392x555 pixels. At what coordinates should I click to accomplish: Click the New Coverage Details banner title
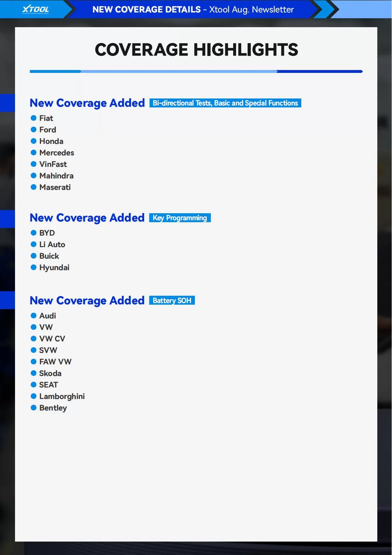tap(193, 10)
